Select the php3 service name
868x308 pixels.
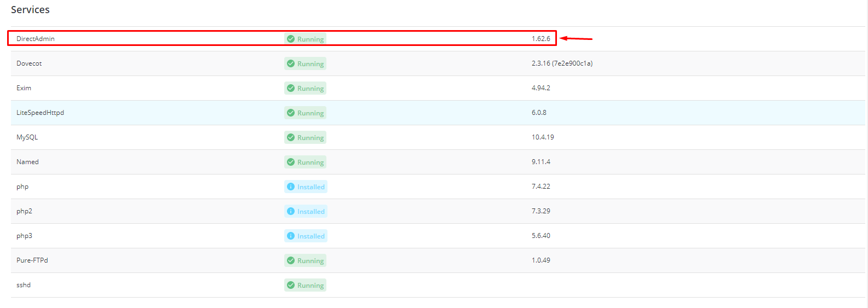pyautogui.click(x=24, y=236)
